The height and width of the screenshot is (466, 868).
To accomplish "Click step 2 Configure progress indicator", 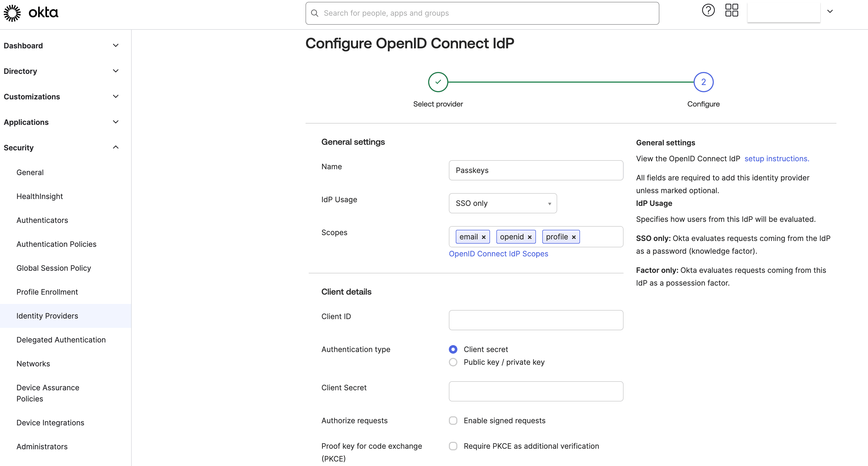I will click(703, 82).
